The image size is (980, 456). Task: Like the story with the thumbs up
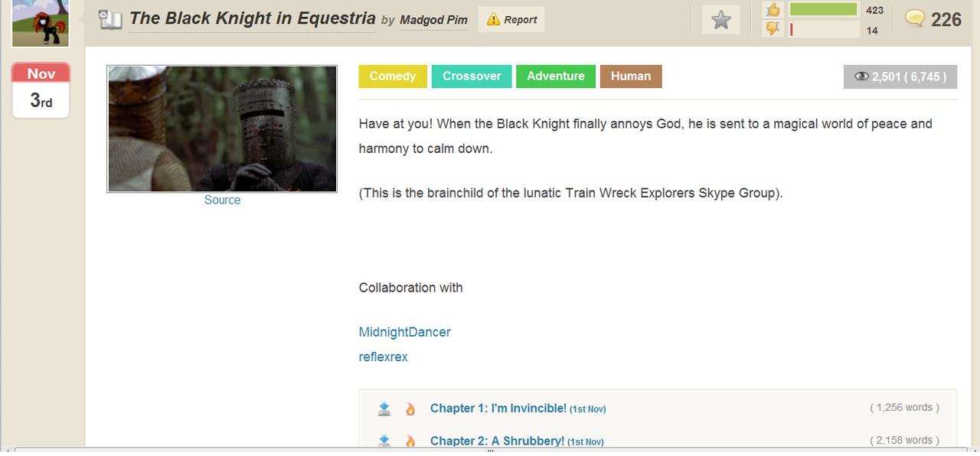[x=773, y=10]
